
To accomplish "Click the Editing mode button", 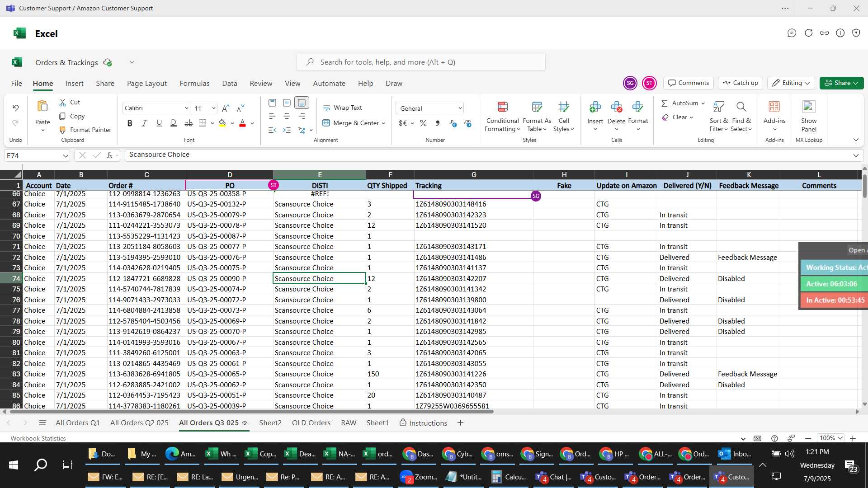I will click(791, 83).
